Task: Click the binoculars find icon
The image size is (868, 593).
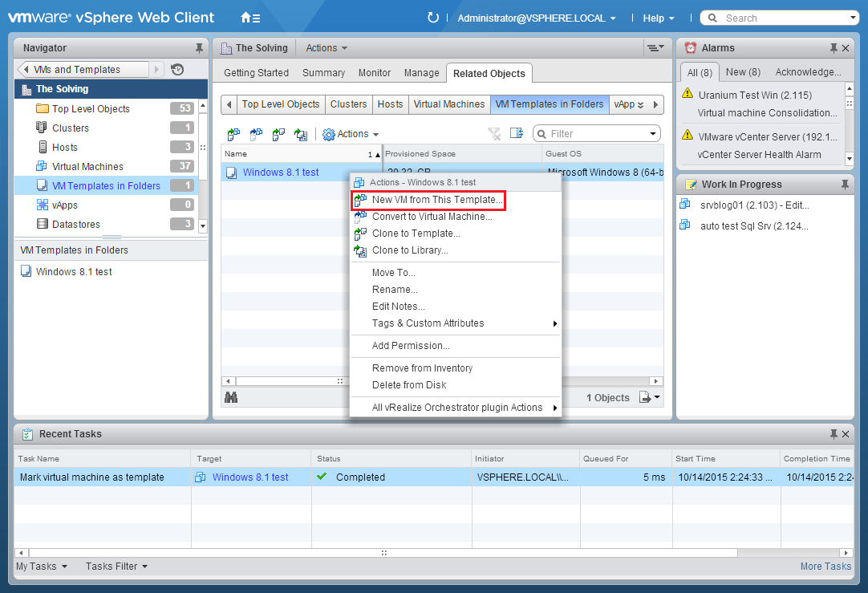Action: click(x=231, y=397)
